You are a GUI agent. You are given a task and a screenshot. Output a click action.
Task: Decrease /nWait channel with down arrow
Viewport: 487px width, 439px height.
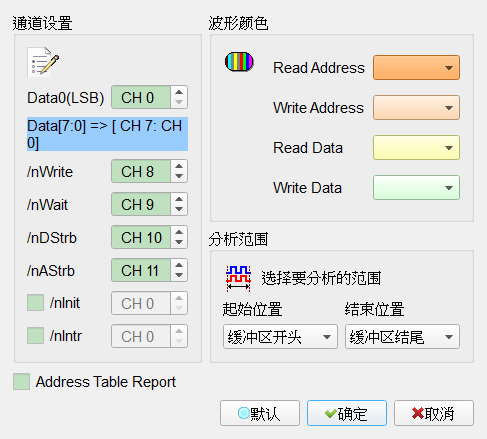coord(179,209)
